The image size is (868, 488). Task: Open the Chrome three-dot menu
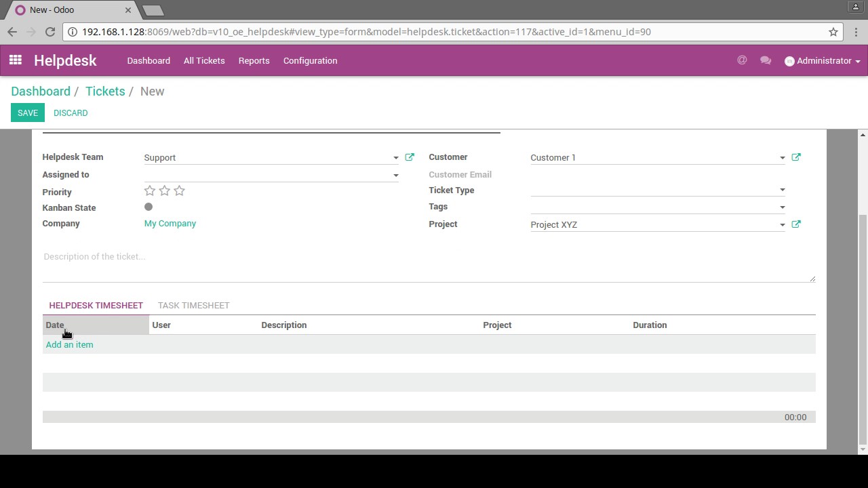[856, 32]
